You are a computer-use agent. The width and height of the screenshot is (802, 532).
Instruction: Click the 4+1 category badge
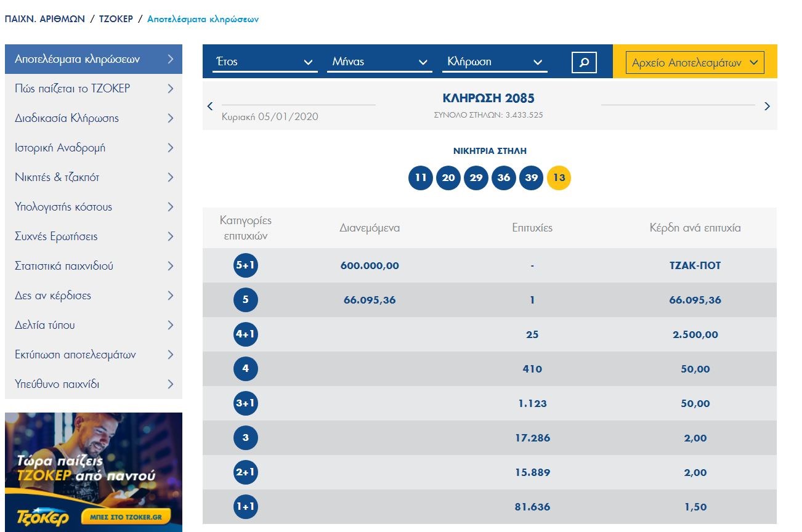[246, 334]
